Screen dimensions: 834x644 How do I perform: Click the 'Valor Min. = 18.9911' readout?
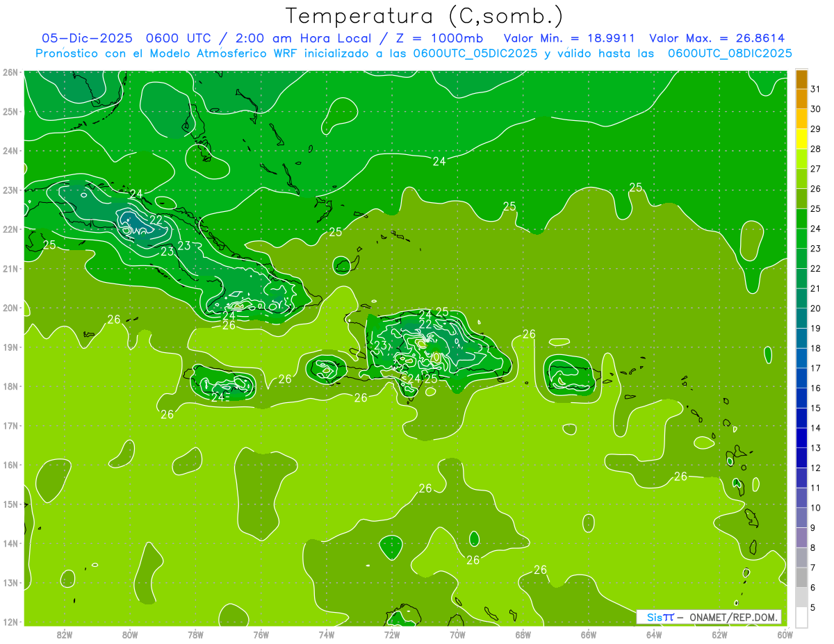pyautogui.click(x=569, y=38)
